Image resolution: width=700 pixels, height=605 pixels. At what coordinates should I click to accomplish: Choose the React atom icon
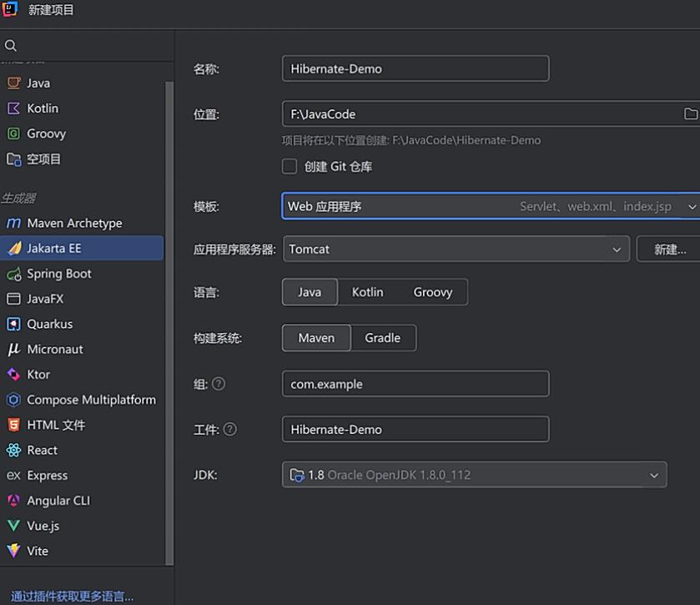coord(14,450)
